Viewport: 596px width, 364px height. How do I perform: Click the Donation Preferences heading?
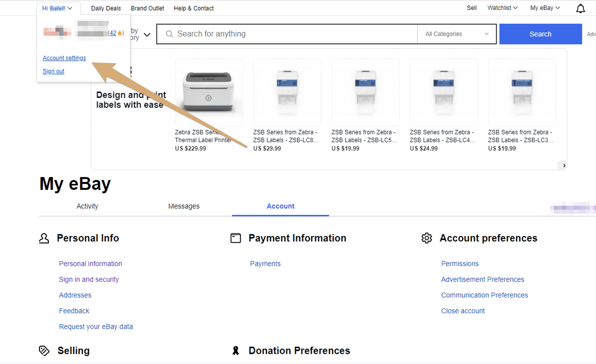(x=299, y=351)
